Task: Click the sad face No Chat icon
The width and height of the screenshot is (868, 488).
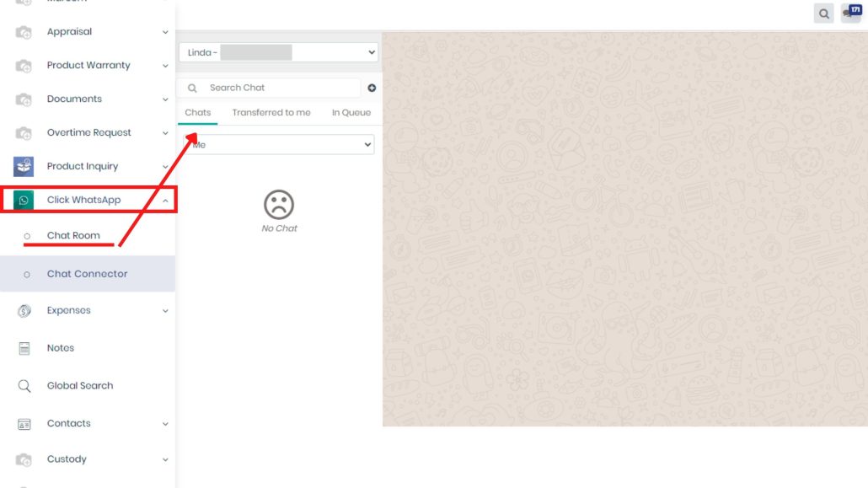Action: (x=279, y=205)
